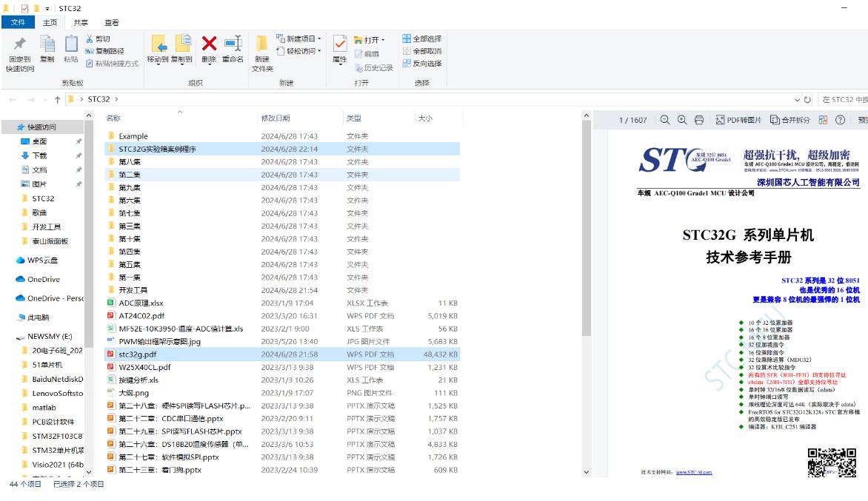
Task: Sort by 大小 column header
Action: coord(425,118)
